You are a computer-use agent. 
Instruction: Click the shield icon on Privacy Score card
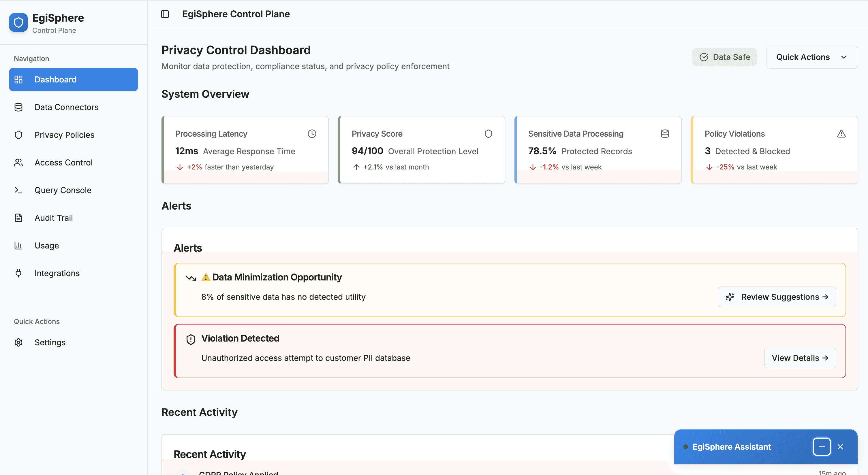(488, 134)
